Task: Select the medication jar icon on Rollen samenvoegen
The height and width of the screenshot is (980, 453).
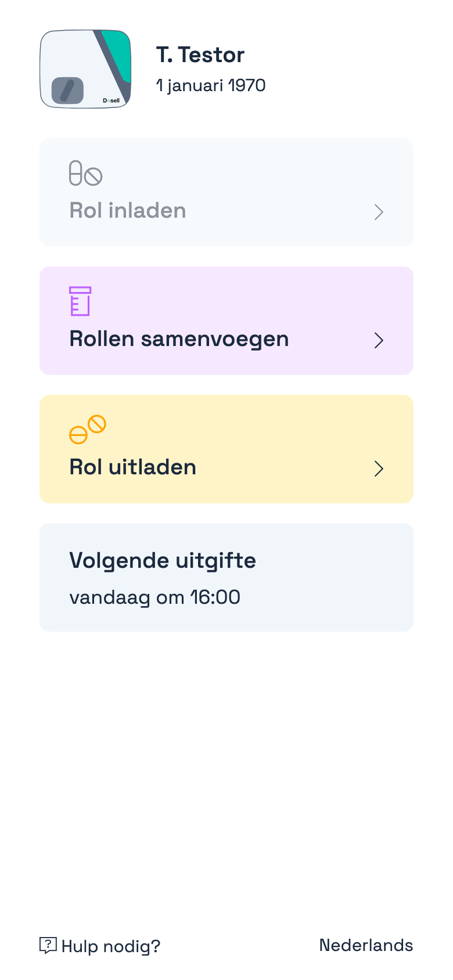Action: [x=80, y=301]
